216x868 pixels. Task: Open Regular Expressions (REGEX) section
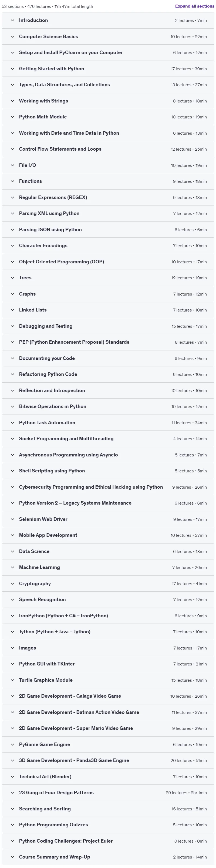(108, 197)
